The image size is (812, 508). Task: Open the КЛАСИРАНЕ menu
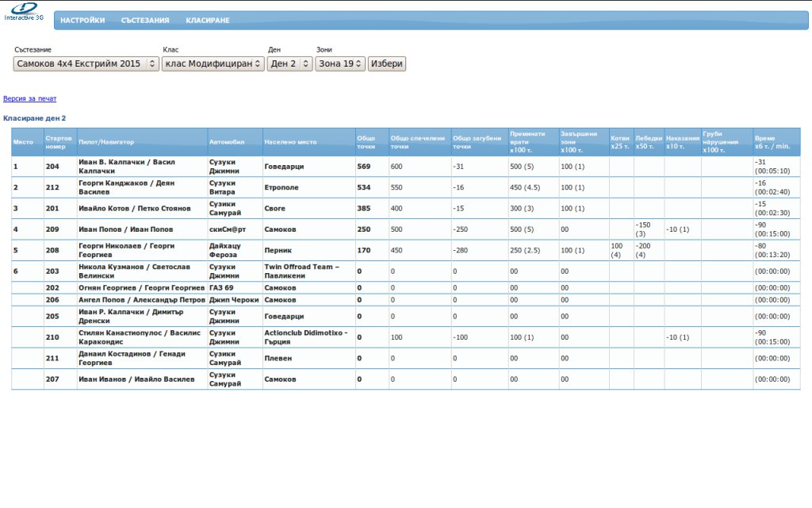(208, 21)
